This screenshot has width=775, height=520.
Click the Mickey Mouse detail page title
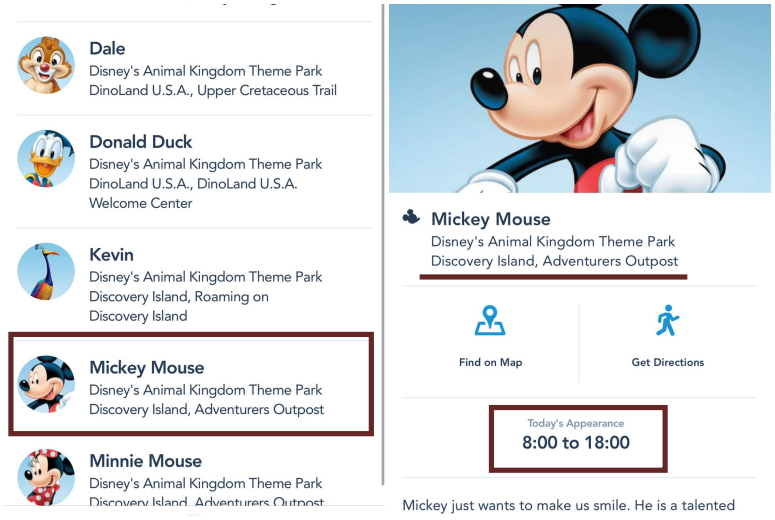(490, 219)
